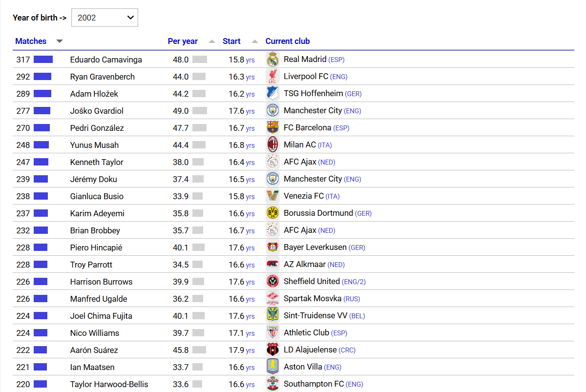Viewport: 586px width, 392px height.
Task: Click Manchester City crest in Doku row
Action: 272,179
